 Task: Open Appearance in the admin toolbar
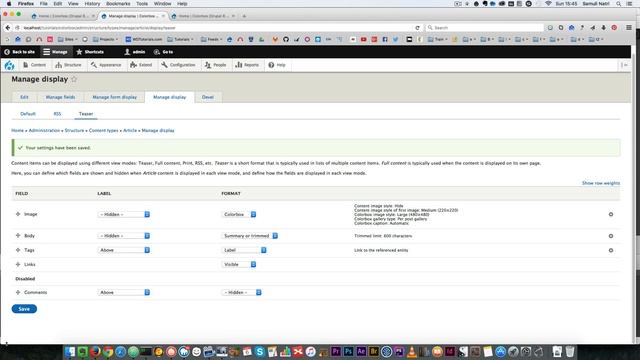click(x=106, y=65)
